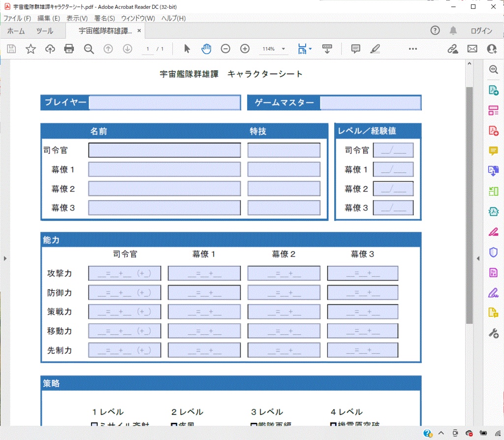Open find text magnifier icon
Screen dimensions: 504x440
tap(89, 49)
